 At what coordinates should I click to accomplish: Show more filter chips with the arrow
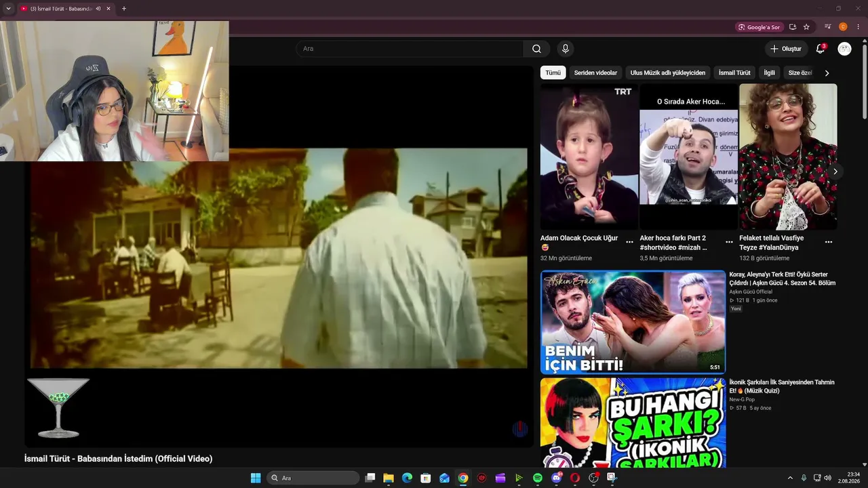point(827,73)
